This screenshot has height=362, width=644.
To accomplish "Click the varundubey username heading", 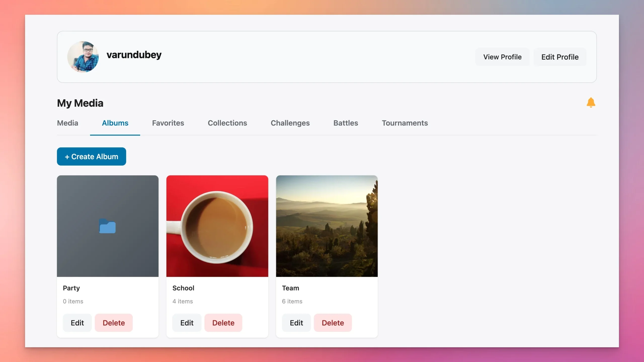I will point(134,55).
